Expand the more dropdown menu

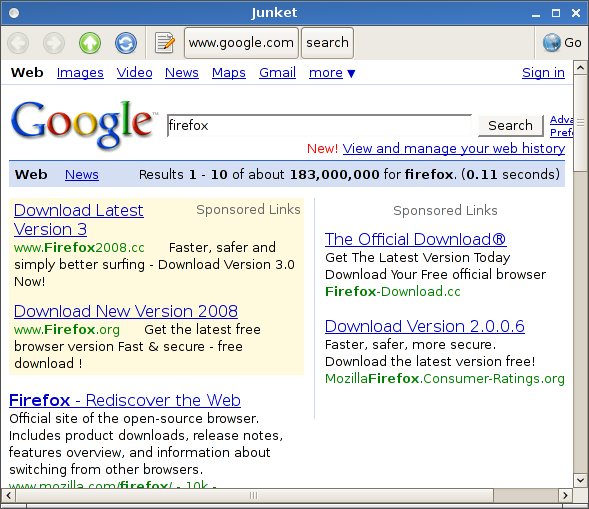point(332,72)
